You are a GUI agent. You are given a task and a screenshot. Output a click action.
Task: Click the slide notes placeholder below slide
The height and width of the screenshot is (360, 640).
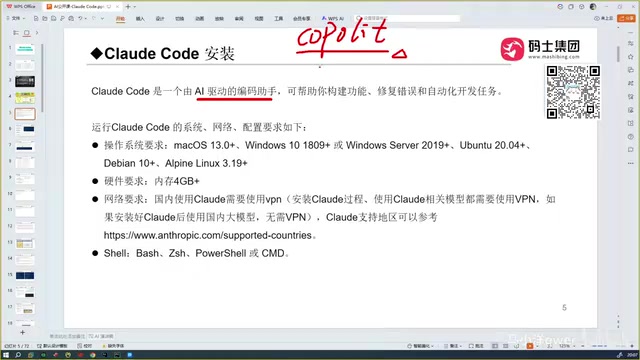(x=67, y=336)
